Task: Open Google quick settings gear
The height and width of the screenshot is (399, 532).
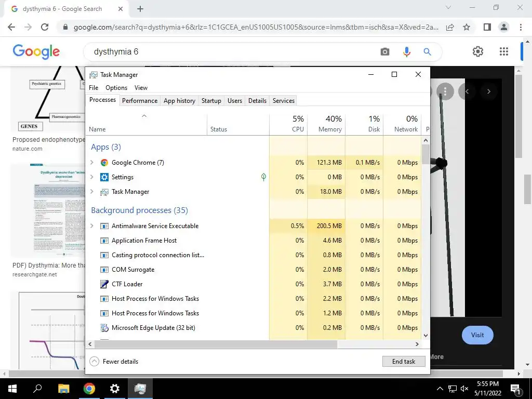Action: [478, 51]
